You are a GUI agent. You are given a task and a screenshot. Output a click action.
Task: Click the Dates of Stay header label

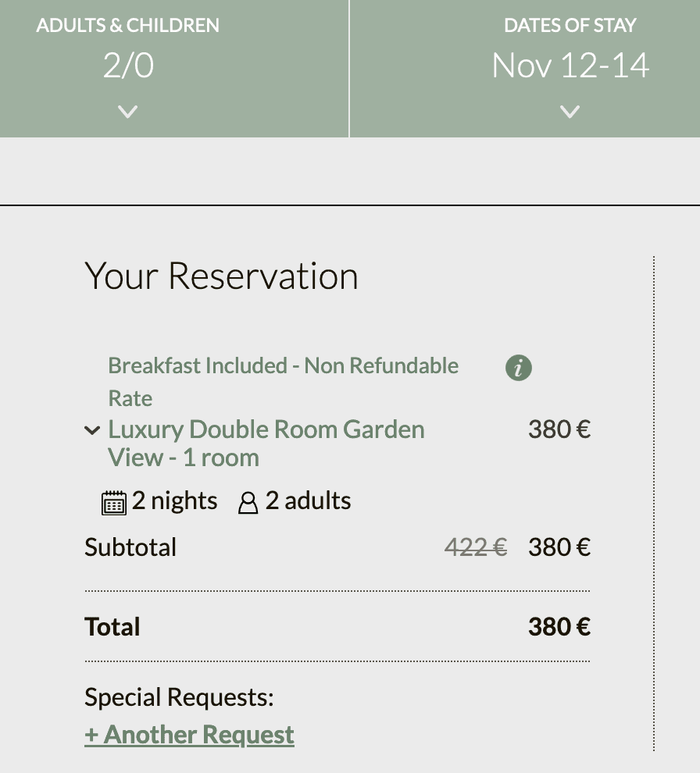570,25
